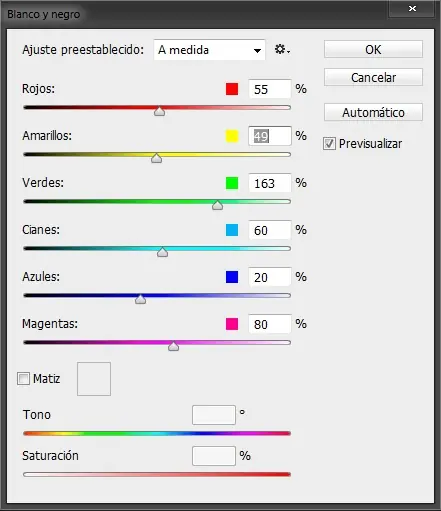Viewport: 441px width, 511px height.
Task: Click the green Verdes color swatch
Action: click(232, 183)
